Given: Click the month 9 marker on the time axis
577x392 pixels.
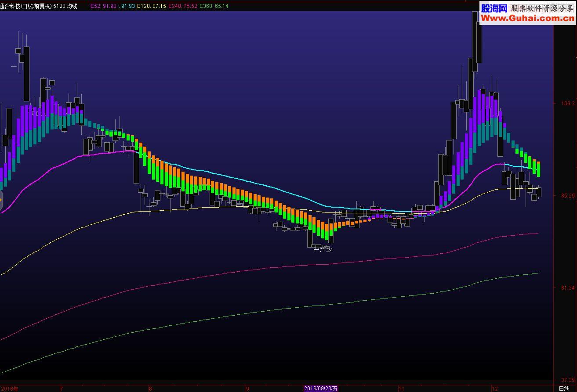Looking at the screenshot, I should coord(247,388).
